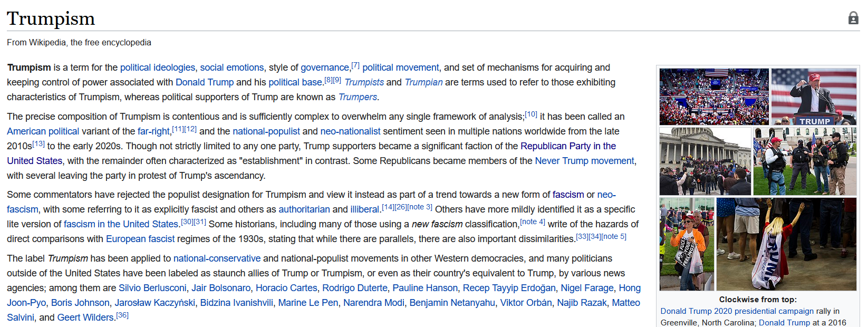Open Donald Trump 2020 presidential campaign caption link
Screen dimensions: 868x327
pyautogui.click(x=737, y=311)
